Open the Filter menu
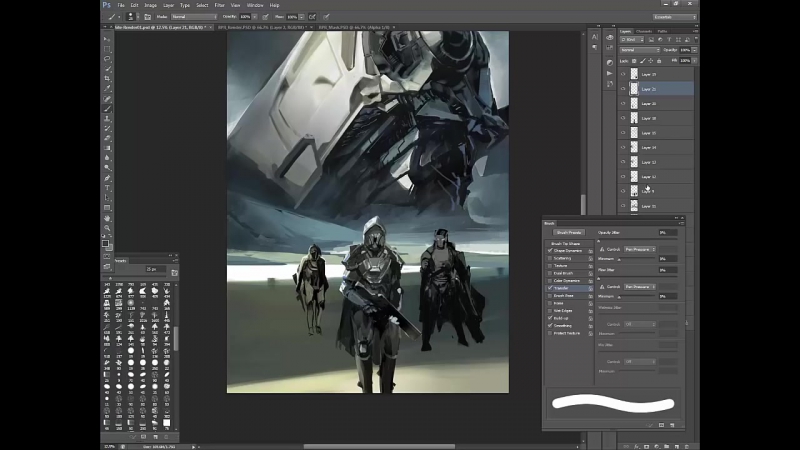 (x=219, y=5)
